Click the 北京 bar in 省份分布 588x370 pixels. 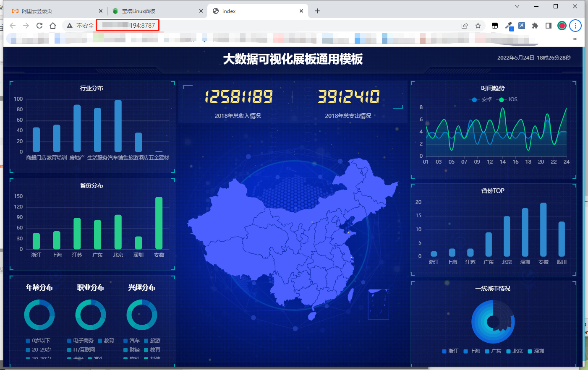pyautogui.click(x=118, y=232)
